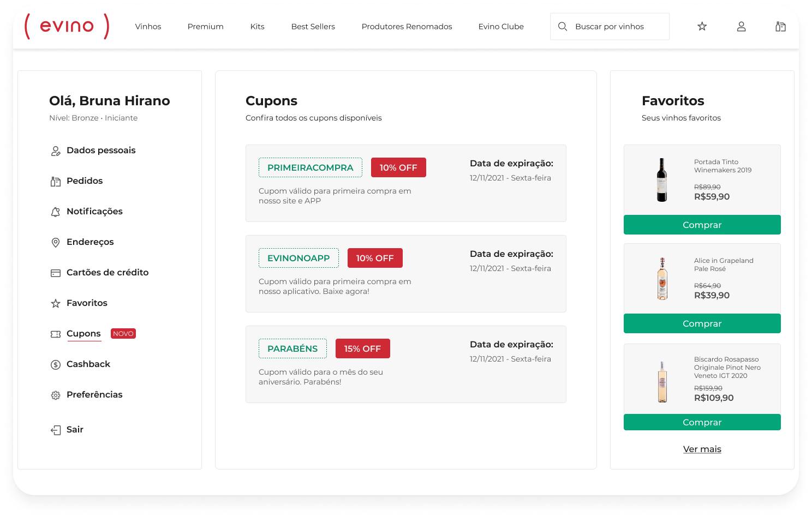Open Portada Tinto bottle image

tap(662, 180)
